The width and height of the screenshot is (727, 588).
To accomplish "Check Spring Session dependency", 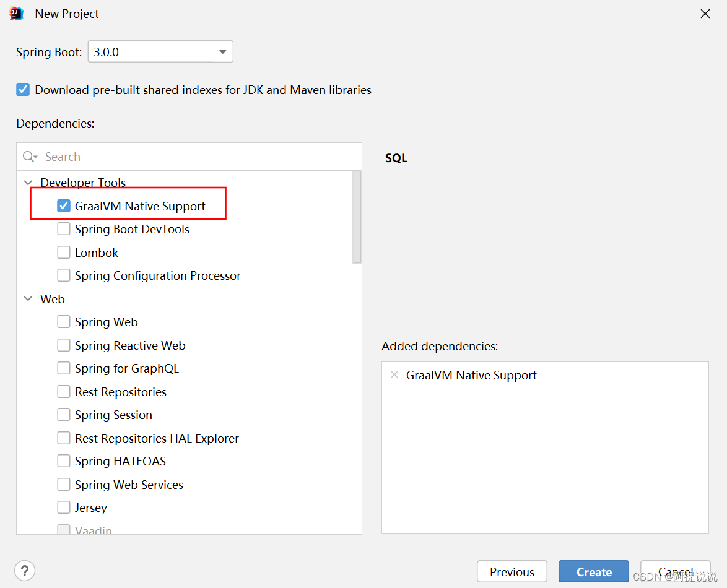I will click(x=64, y=415).
